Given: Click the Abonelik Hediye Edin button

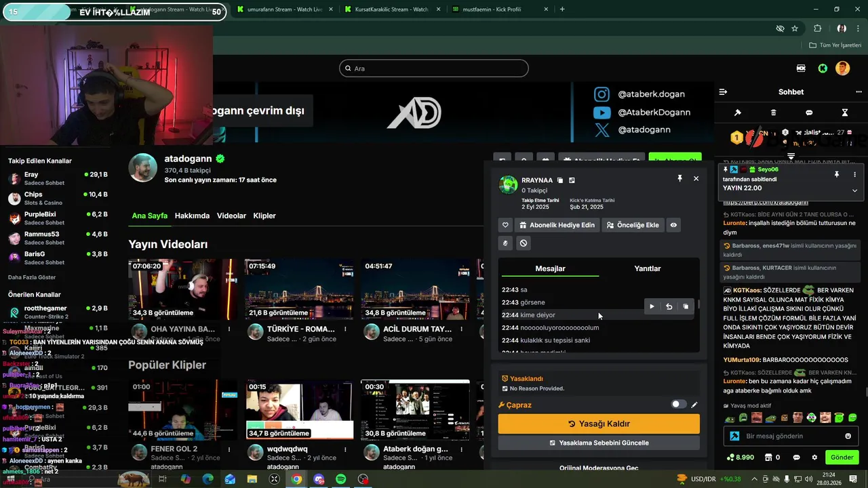Looking at the screenshot, I should (x=557, y=225).
